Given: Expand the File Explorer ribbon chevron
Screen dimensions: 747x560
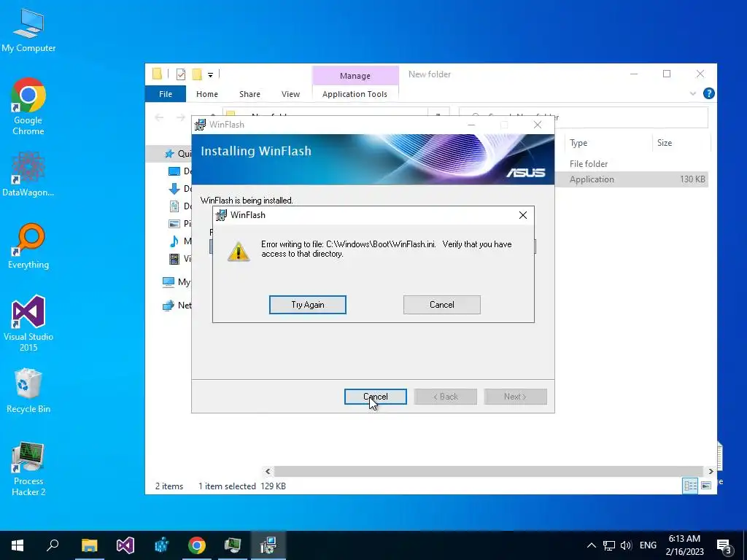Looking at the screenshot, I should (x=693, y=93).
